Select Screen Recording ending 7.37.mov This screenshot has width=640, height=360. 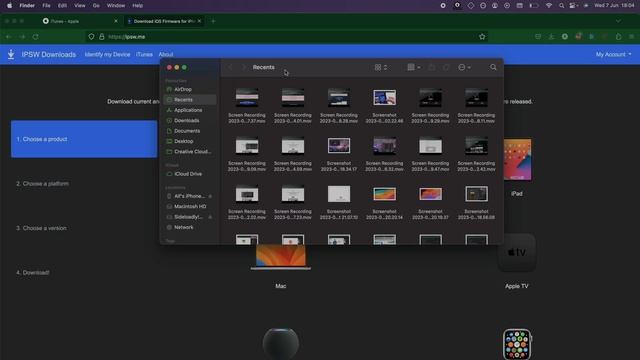coord(247,107)
